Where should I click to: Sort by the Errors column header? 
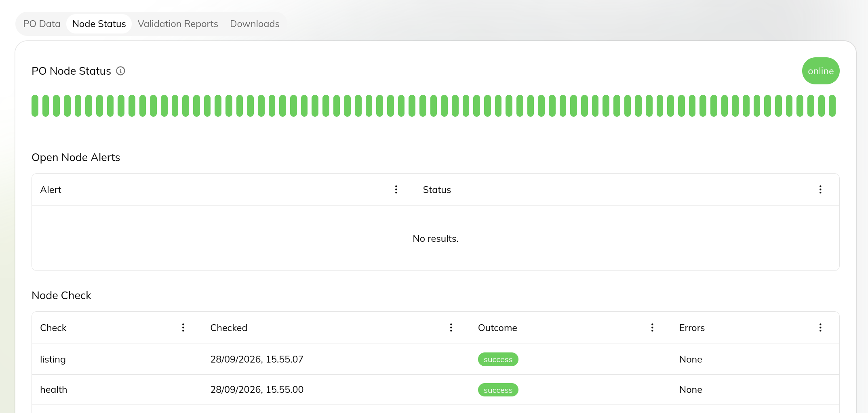click(692, 328)
